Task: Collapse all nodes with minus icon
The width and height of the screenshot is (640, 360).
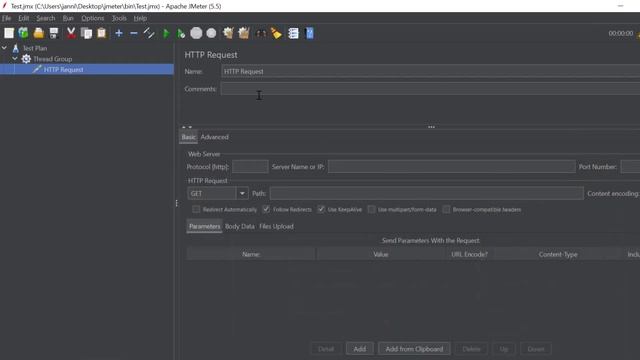Action: [134, 33]
